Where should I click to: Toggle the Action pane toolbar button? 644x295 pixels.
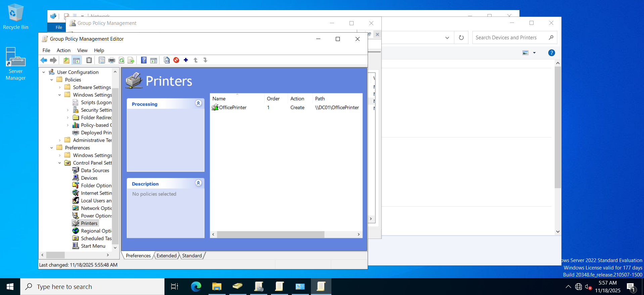(x=154, y=60)
